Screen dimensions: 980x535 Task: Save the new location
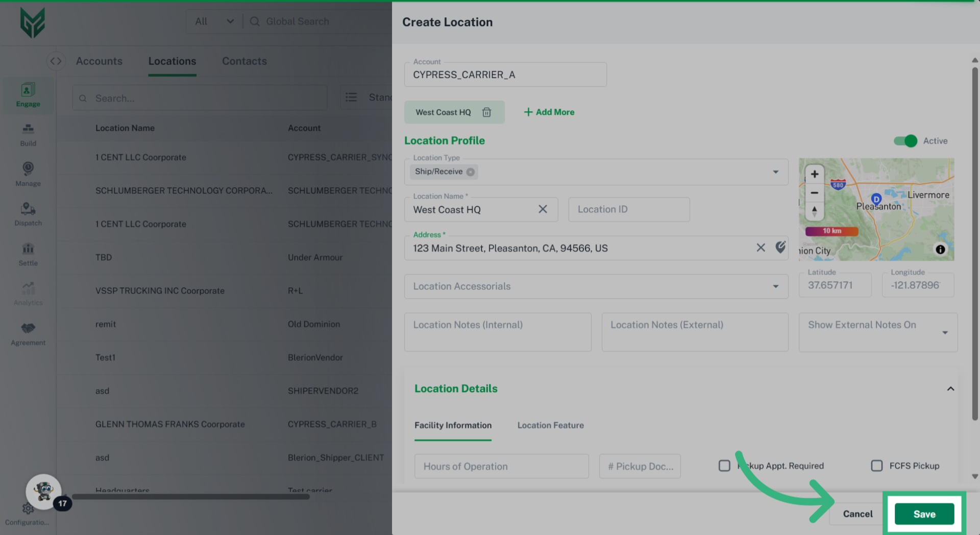924,514
